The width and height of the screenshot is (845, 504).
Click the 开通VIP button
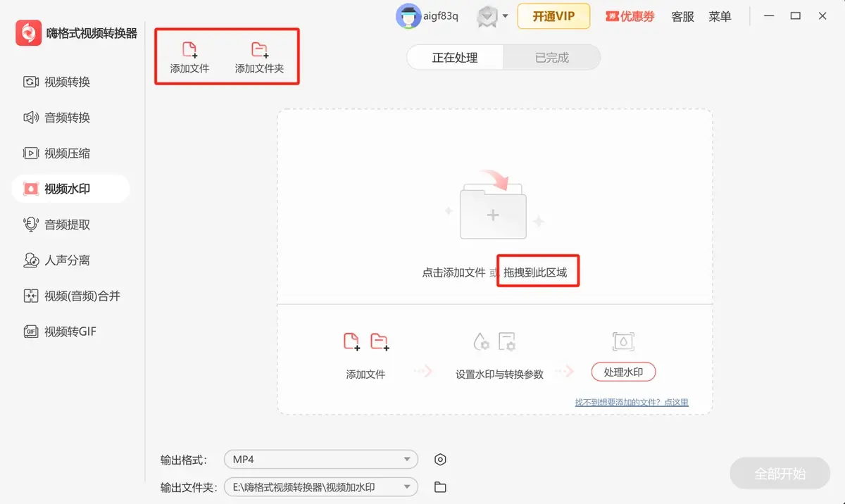[x=553, y=16]
